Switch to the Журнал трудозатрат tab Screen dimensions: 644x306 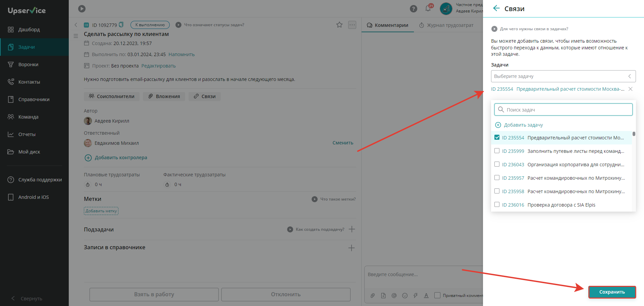click(x=446, y=25)
